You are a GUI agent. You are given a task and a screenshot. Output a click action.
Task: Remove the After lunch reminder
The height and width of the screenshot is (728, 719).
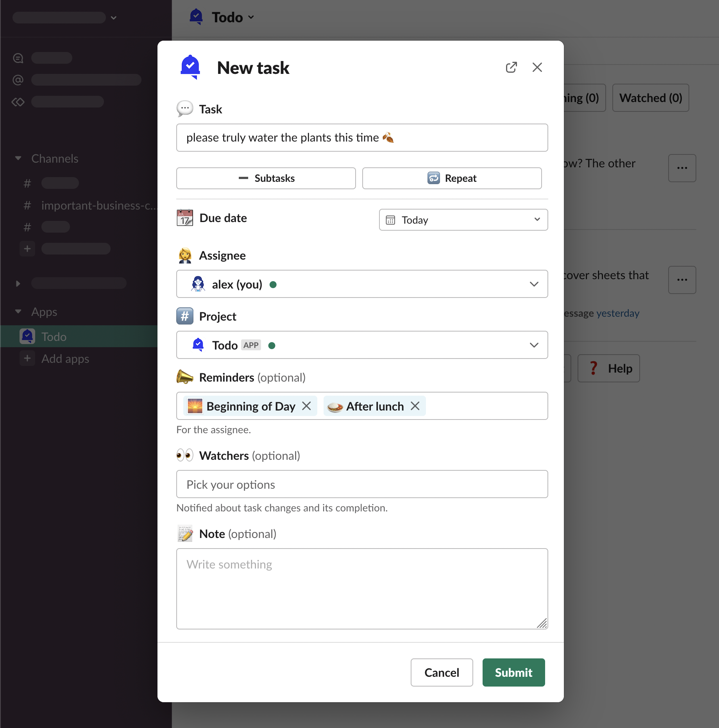point(415,406)
